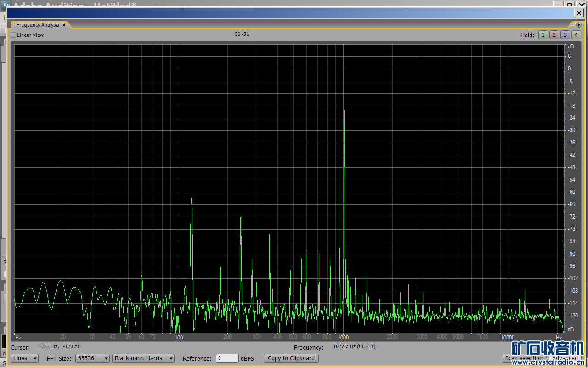This screenshot has width=588, height=368.
Task: Click the dB scale ruler at right of graph
Action: (570, 184)
